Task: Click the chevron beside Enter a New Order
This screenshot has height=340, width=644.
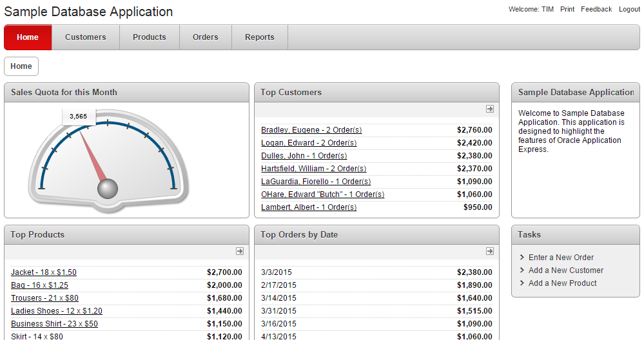Action: click(x=522, y=258)
